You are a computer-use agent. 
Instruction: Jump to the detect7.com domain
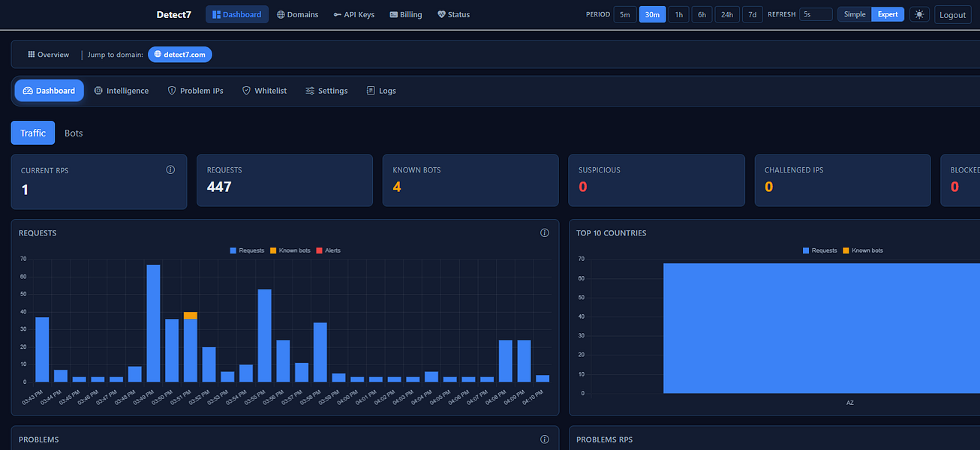pyautogui.click(x=180, y=54)
